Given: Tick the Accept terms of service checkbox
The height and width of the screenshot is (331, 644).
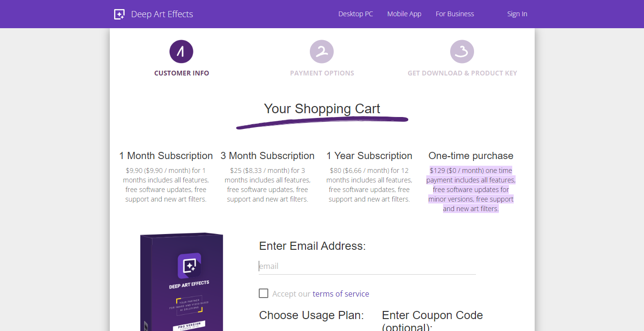Looking at the screenshot, I should click(264, 293).
